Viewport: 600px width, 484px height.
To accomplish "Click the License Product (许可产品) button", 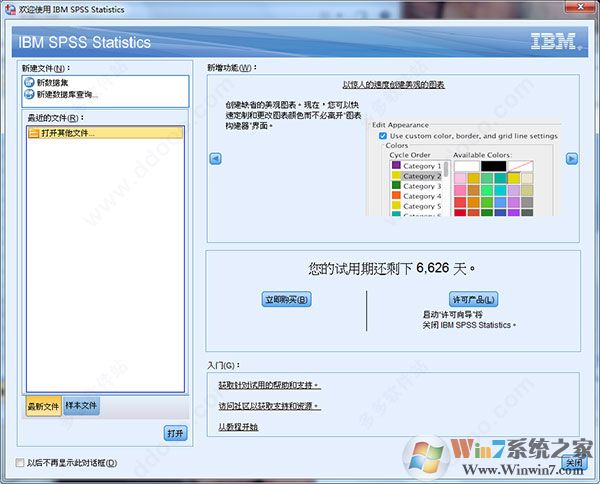I will tap(473, 299).
